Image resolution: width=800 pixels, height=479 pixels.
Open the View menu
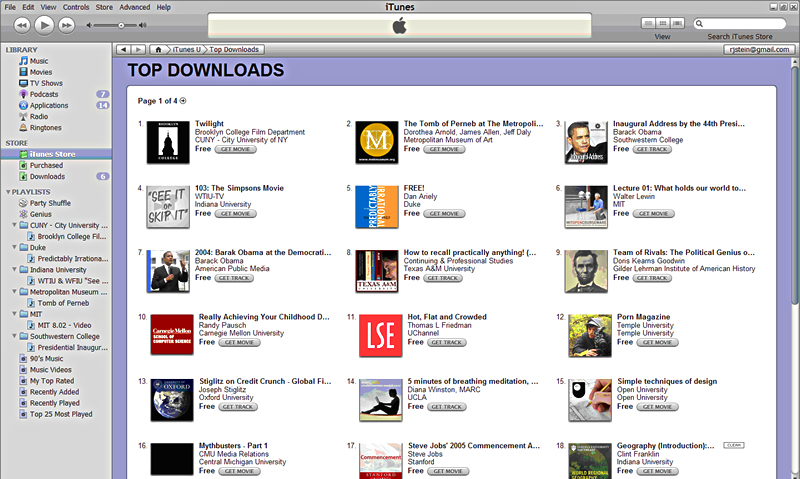tap(48, 7)
